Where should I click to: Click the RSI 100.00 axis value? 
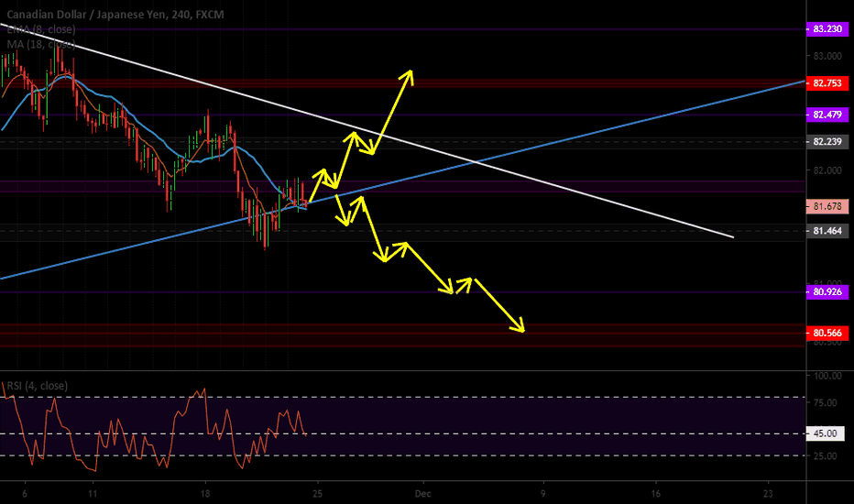(x=827, y=376)
